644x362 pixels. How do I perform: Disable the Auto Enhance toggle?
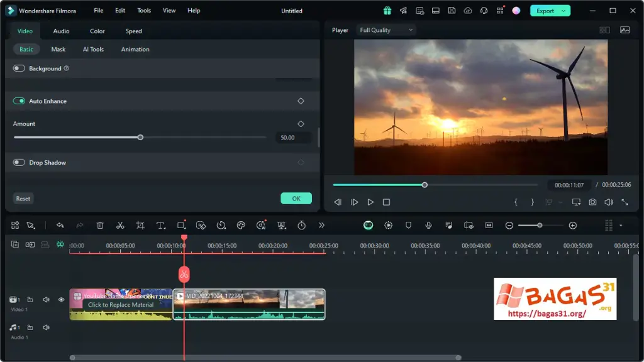(18, 101)
